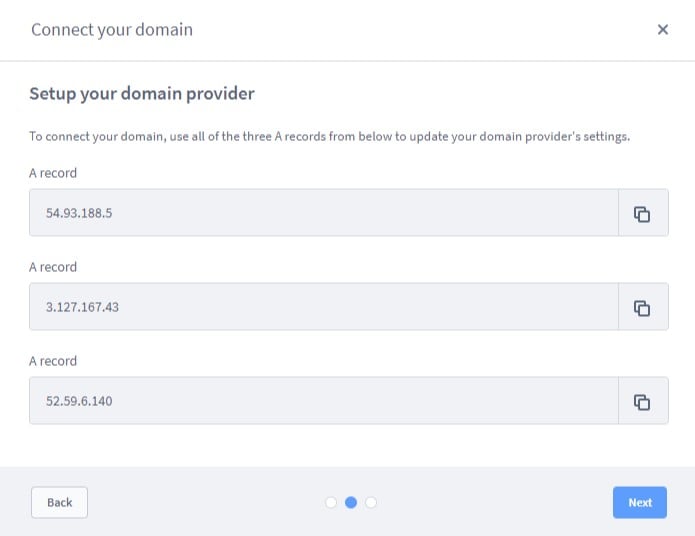Image resolution: width=695 pixels, height=536 pixels.
Task: Click the field containing 3.127.167.43
Action: 324,307
